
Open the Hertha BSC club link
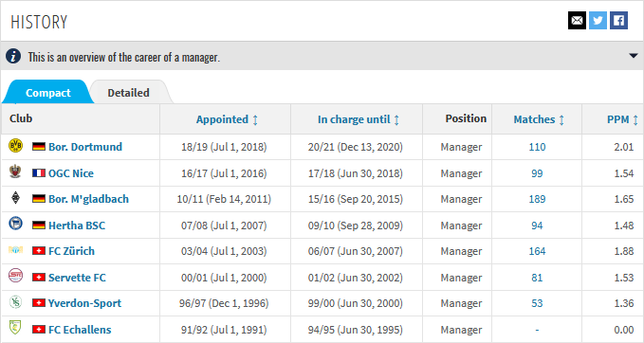click(x=77, y=226)
